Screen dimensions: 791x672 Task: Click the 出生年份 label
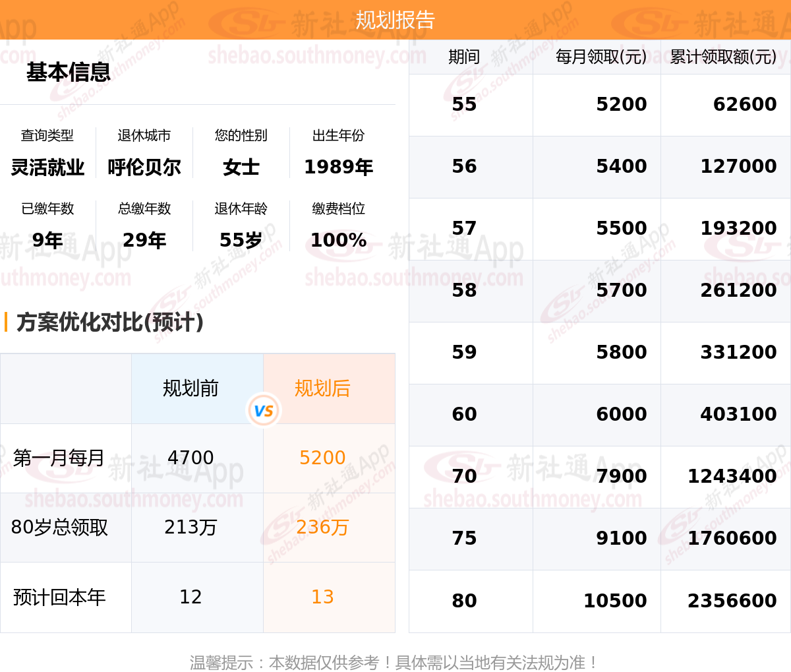[x=338, y=135]
